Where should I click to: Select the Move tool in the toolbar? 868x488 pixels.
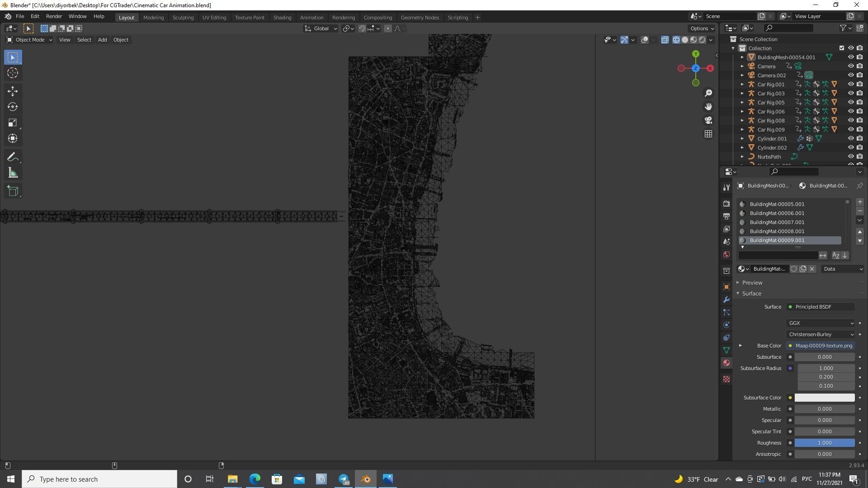pos(13,91)
